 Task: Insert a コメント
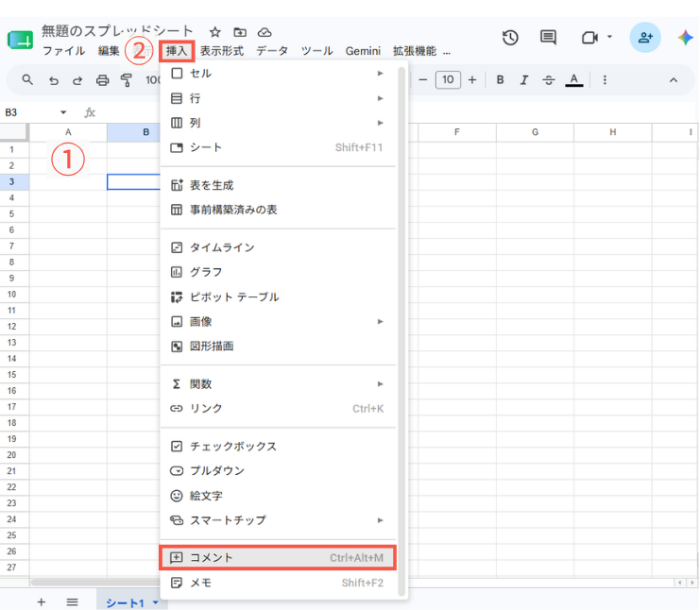click(278, 558)
